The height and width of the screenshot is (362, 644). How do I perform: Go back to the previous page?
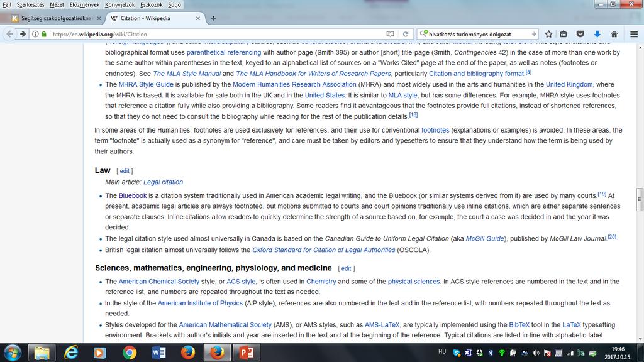pyautogui.click(x=10, y=34)
